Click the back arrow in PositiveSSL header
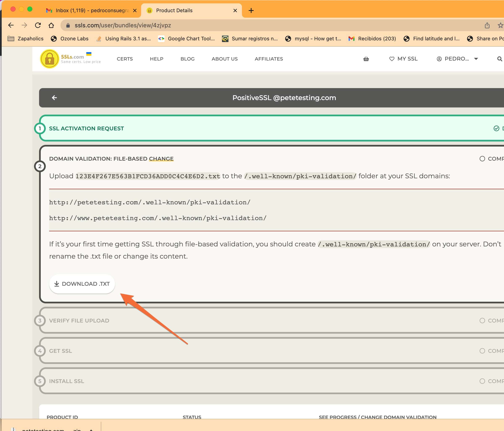The width and height of the screenshot is (504, 431). point(54,98)
